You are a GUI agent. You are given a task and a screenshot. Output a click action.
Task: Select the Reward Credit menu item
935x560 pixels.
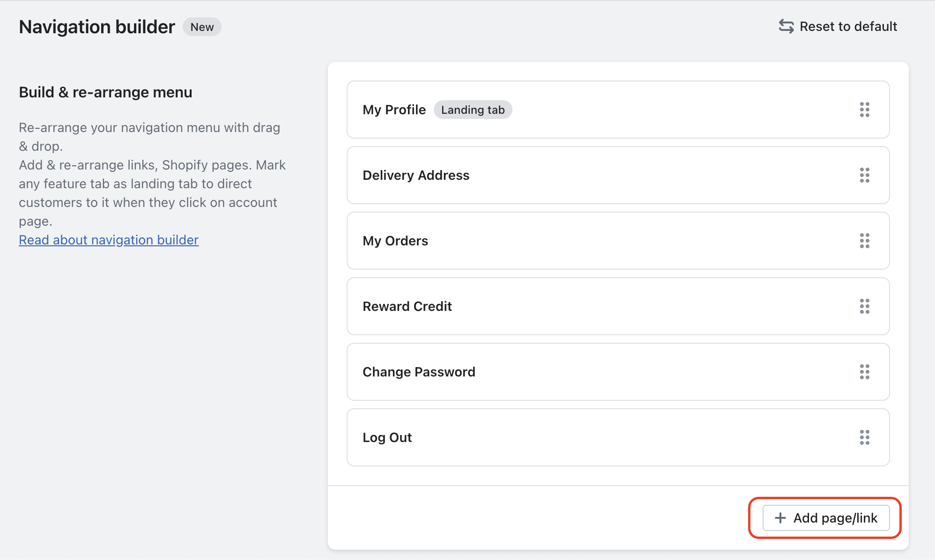[407, 306]
